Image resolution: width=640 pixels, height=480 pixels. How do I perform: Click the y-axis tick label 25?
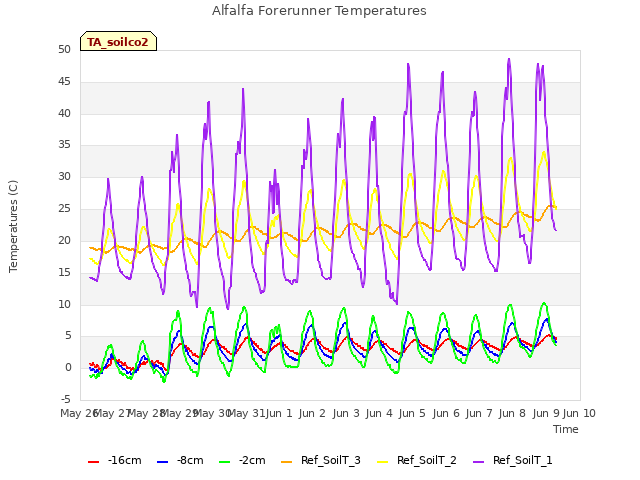64,209
